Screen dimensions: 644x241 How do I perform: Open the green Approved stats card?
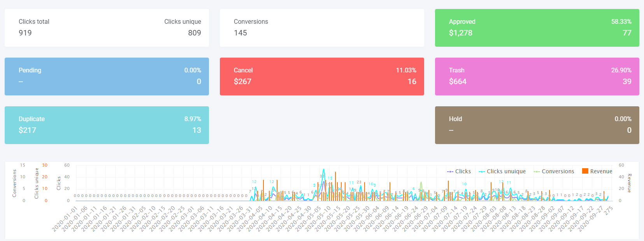point(537,28)
